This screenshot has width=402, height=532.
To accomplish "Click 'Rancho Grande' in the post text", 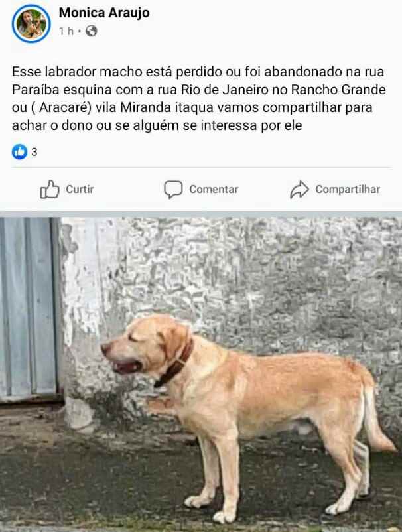I will [x=338, y=90].
